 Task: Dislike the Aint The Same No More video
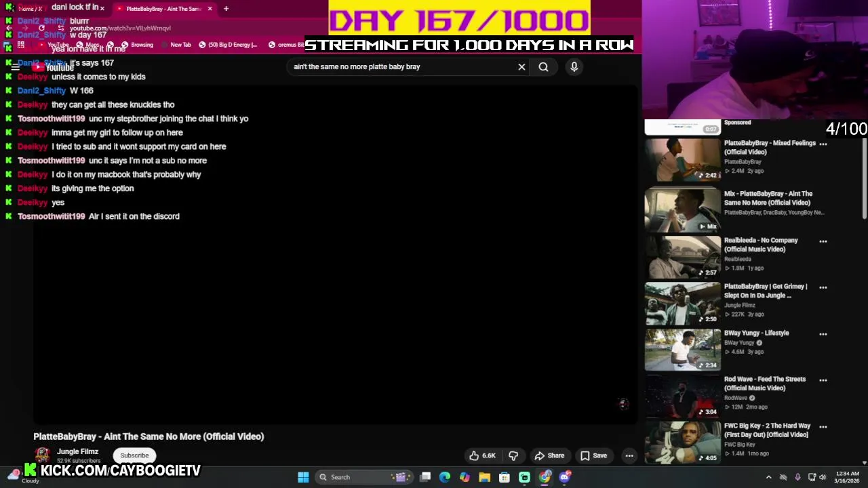513,455
